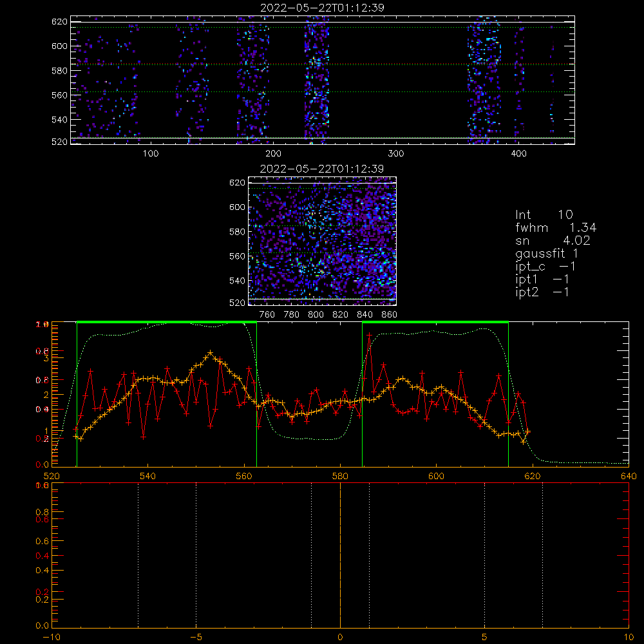Click the tallest red peak near 586 in profile plot
The height and width of the screenshot is (644, 644).
point(369,335)
